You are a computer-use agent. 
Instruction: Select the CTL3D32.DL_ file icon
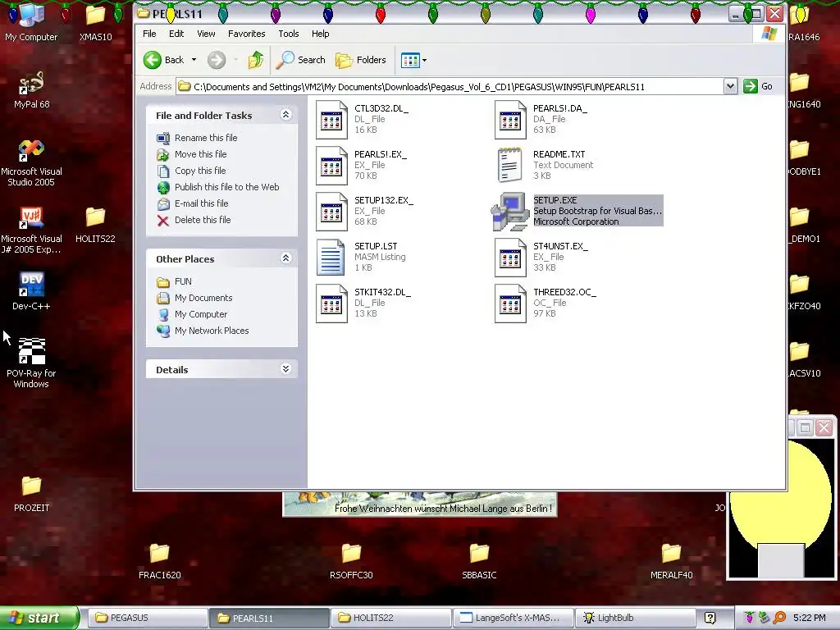(x=331, y=120)
